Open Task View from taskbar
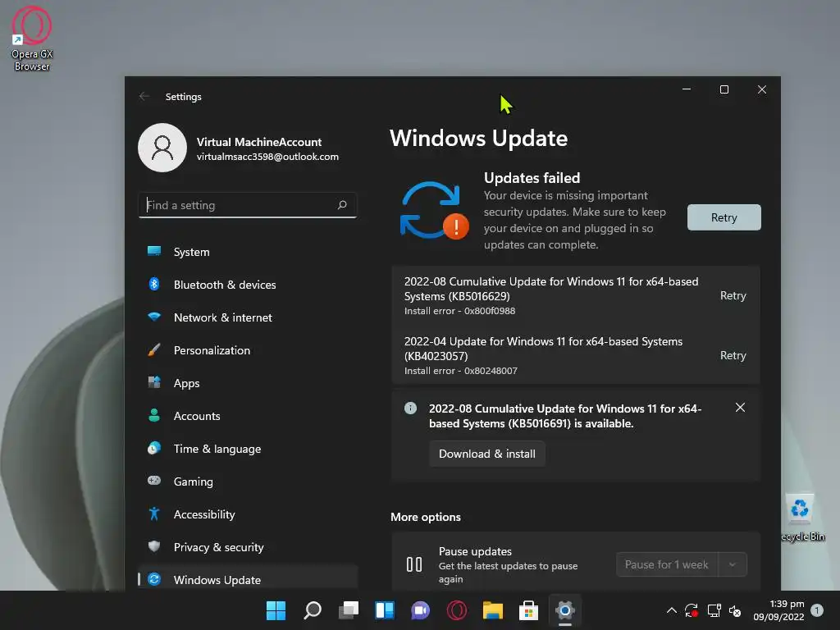 point(349,610)
